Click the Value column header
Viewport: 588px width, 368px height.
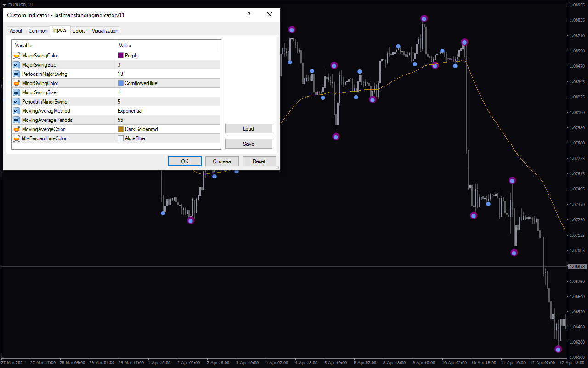point(168,46)
